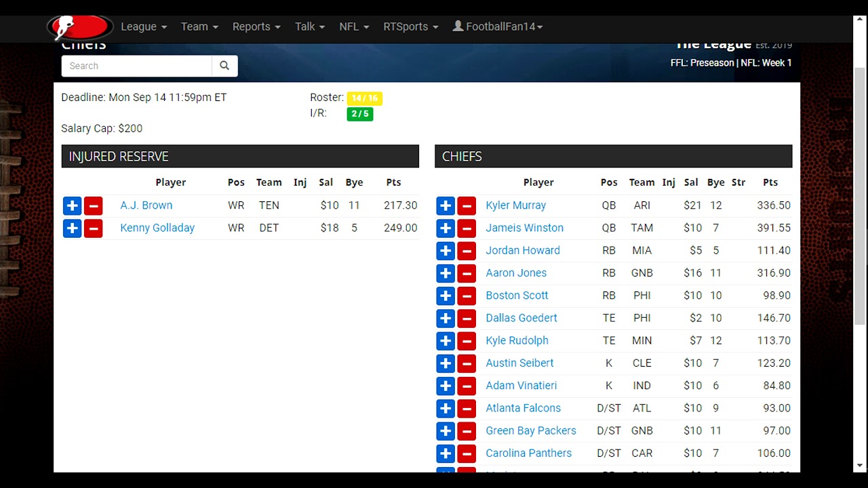This screenshot has height=488, width=868.
Task: Click red minus for Green Bay Packers
Action: 467,431
